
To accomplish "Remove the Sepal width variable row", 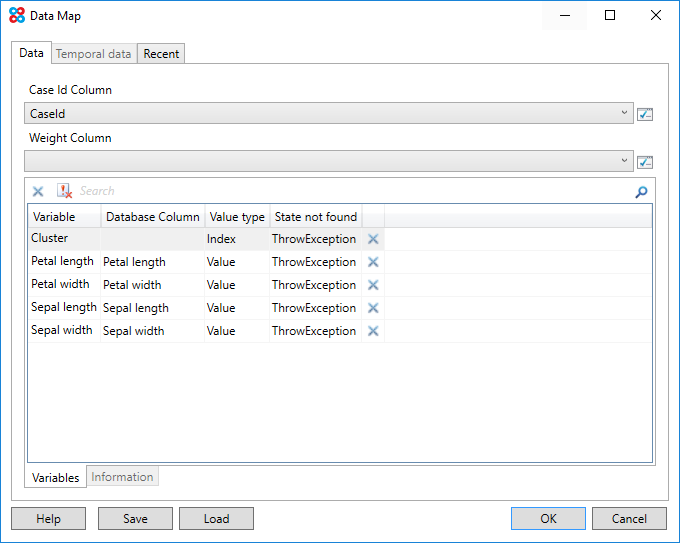I will [x=373, y=331].
